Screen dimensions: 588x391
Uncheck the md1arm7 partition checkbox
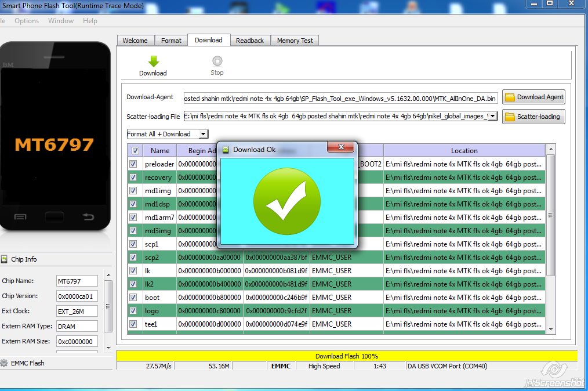(x=133, y=218)
